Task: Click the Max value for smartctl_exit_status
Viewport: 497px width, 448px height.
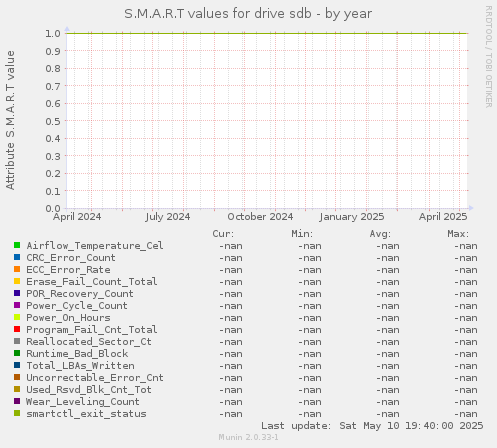Action: 466,414
